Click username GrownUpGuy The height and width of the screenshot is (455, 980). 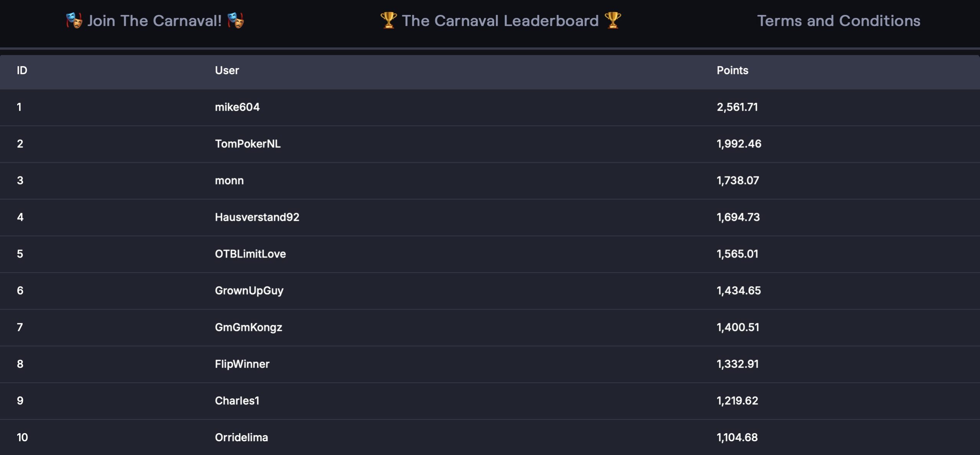pyautogui.click(x=249, y=291)
